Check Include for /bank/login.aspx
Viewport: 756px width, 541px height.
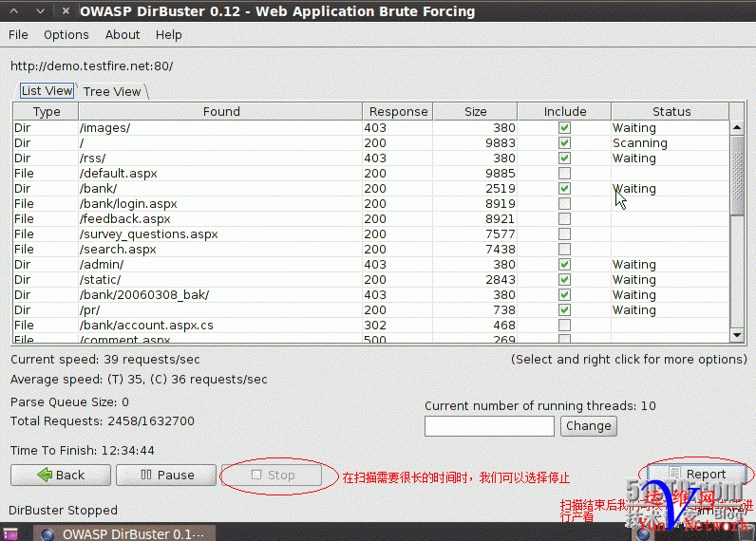coord(564,203)
